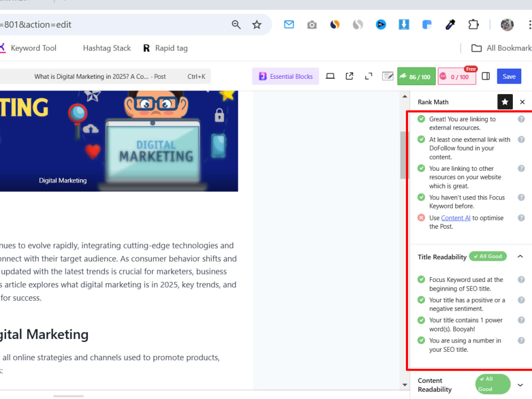Image resolution: width=532 pixels, height=399 pixels.
Task: Select the Digital Marketing featured image
Action: (119, 141)
